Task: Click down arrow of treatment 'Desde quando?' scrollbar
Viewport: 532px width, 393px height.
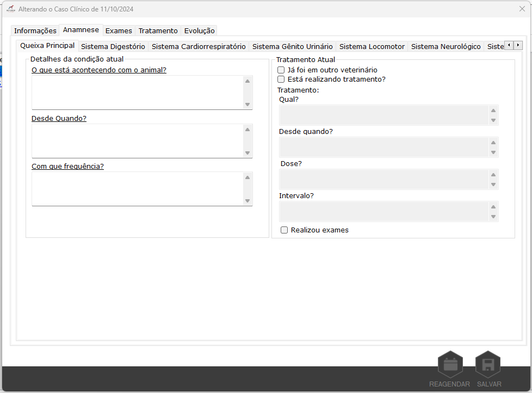Action: (x=493, y=153)
